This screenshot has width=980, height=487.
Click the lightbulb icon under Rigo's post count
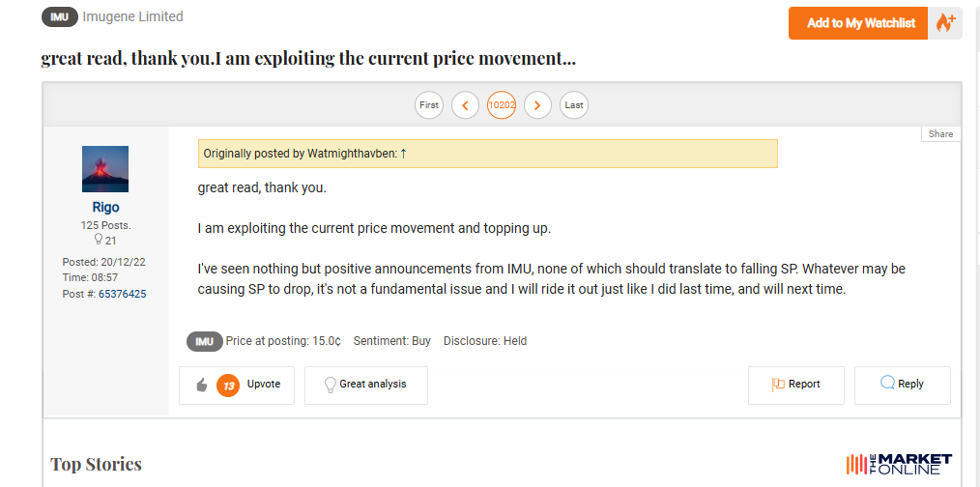click(x=98, y=240)
